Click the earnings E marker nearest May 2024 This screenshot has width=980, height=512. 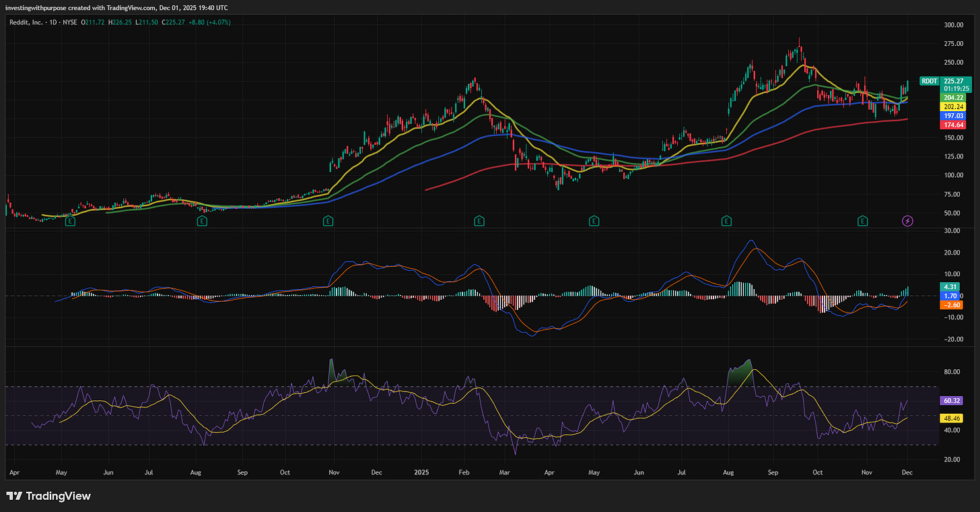point(69,220)
